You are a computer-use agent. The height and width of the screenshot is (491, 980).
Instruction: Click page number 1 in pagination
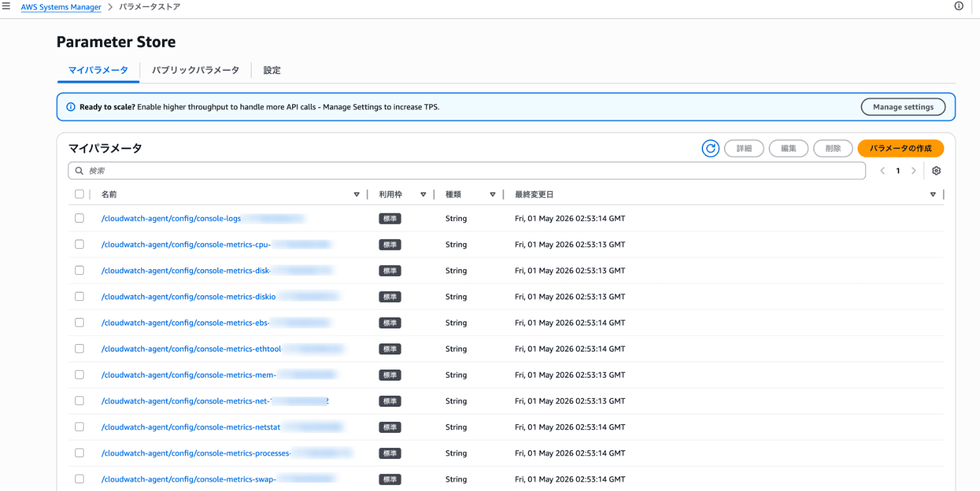tap(898, 170)
